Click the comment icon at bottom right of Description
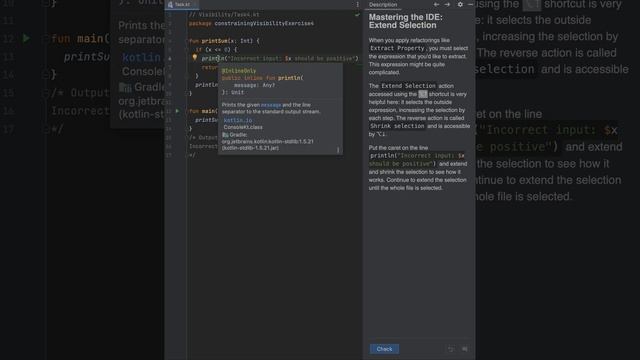Image resolution: width=640 pixels, height=360 pixels. 464,349
